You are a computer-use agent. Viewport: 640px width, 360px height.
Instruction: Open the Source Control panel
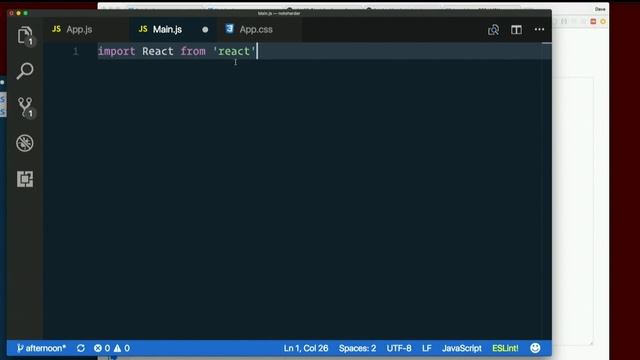(25, 107)
